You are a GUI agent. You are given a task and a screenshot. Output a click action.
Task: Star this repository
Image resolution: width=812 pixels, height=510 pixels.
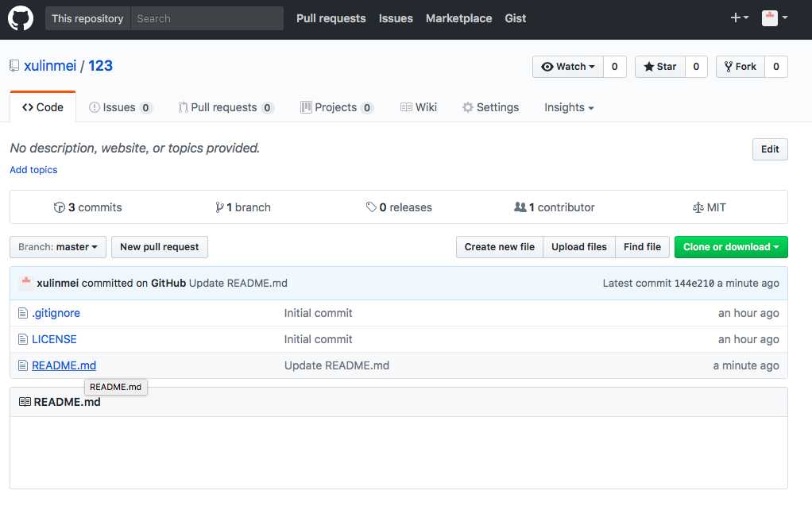point(660,66)
